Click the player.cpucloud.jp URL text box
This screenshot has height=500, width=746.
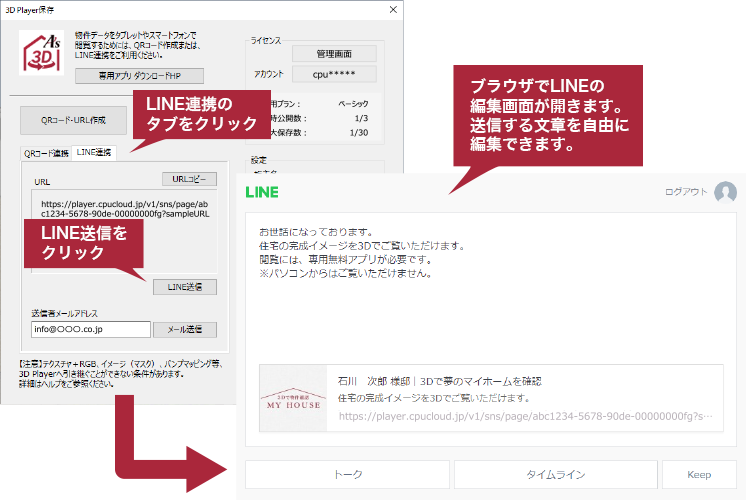(124, 231)
